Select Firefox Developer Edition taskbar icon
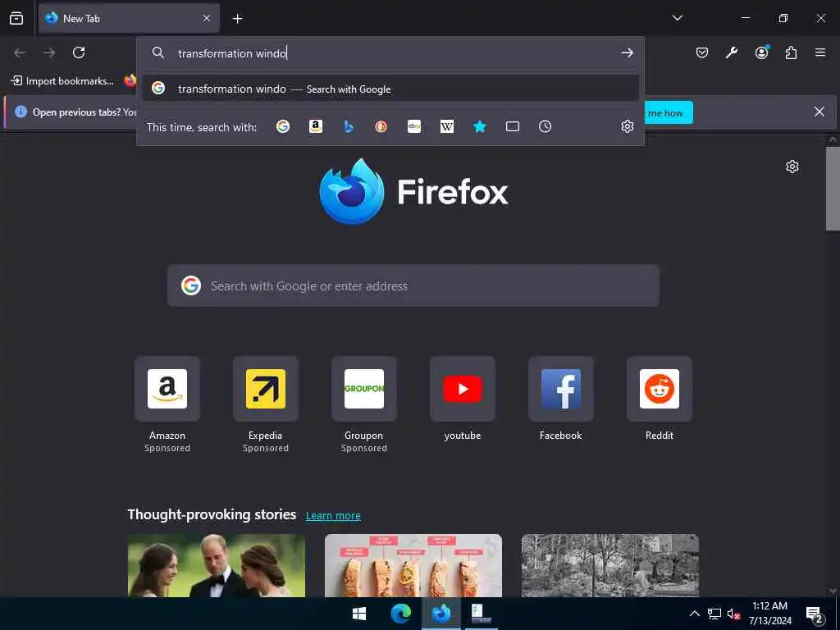This screenshot has height=630, width=840. (x=441, y=614)
